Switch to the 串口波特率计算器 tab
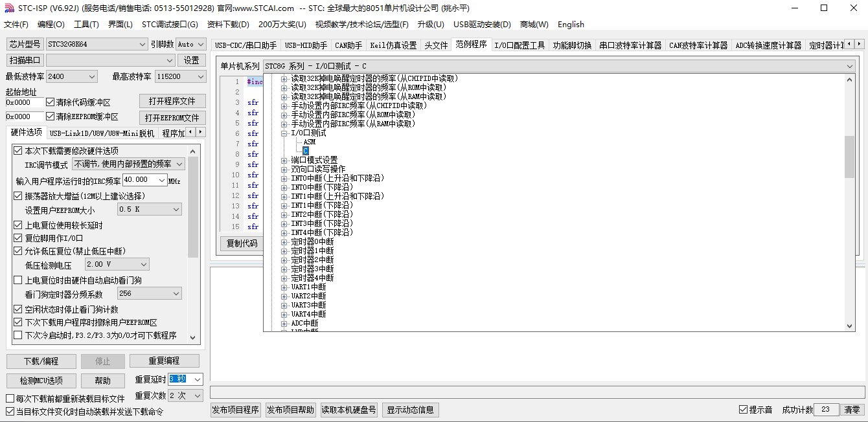The image size is (868, 422). pos(630,45)
